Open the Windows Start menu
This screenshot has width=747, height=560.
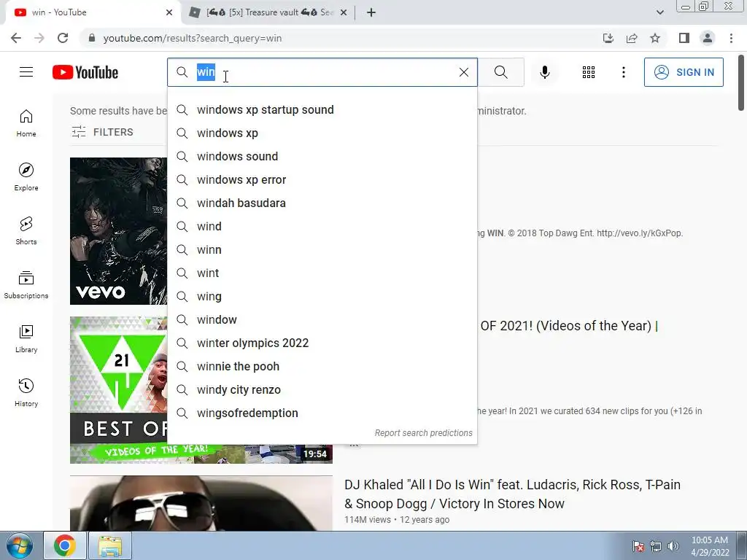point(19,545)
